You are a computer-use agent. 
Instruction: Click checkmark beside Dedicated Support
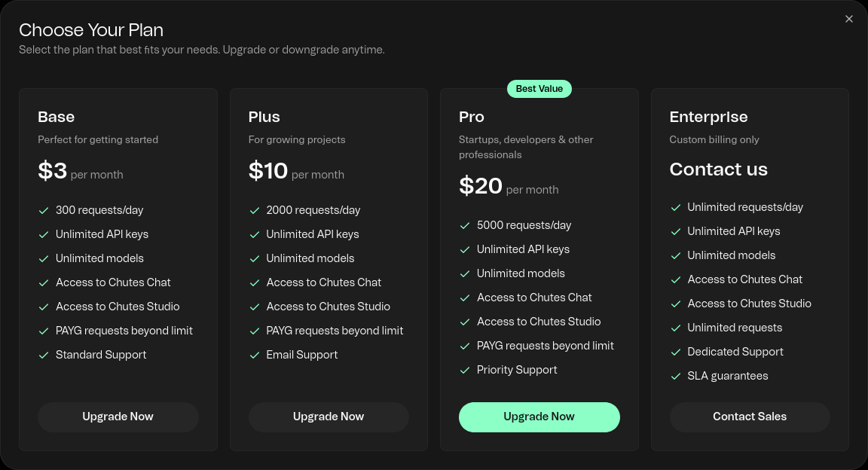676,352
